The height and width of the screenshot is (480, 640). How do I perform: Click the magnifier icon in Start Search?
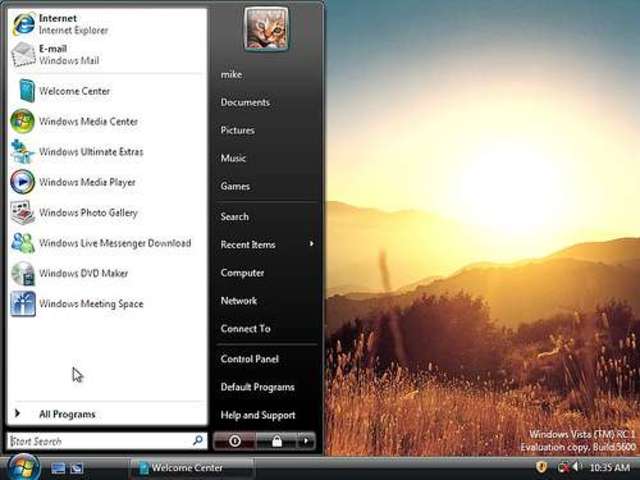tap(198, 440)
